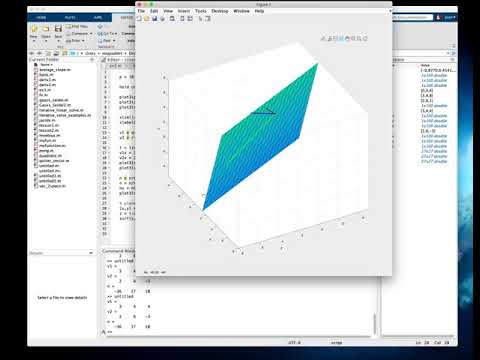Image resolution: width=480 pixels, height=360 pixels.
Task: Toggle Pan hand tool in axes toolbar
Action: [347, 39]
